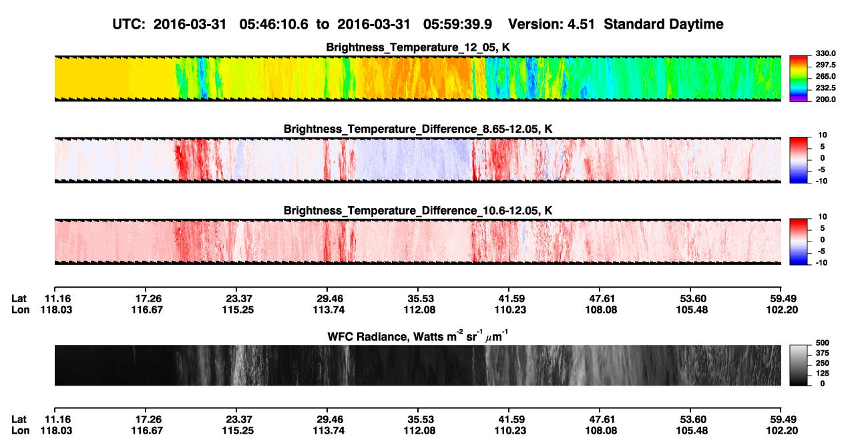Click upper axis latitude value 53.60
The width and height of the screenshot is (868, 445).
tap(690, 299)
